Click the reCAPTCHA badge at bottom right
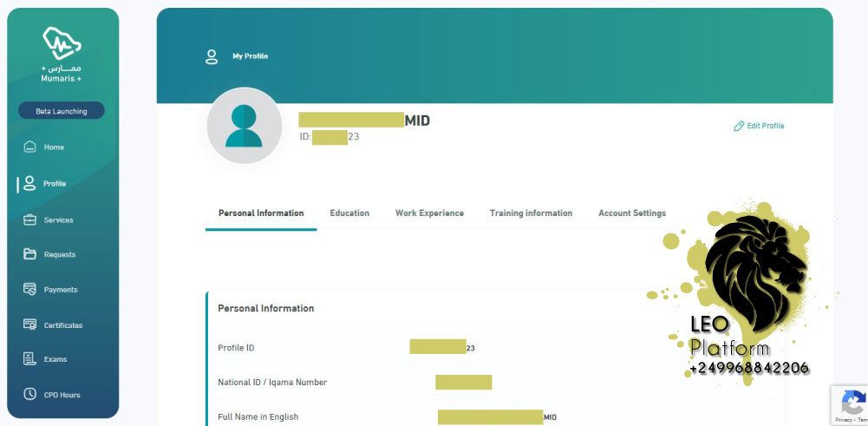 [852, 404]
